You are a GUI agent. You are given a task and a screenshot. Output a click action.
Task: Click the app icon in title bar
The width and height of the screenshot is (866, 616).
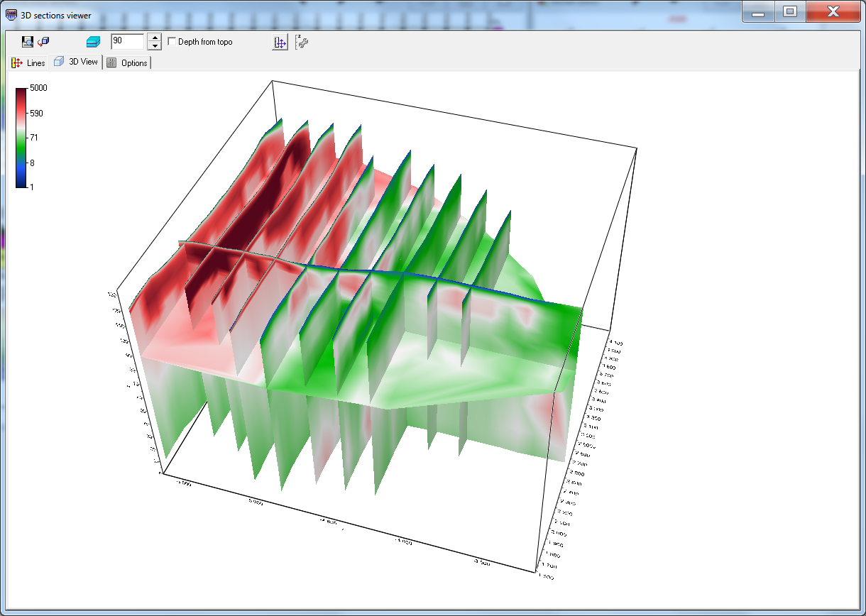tap(11, 14)
